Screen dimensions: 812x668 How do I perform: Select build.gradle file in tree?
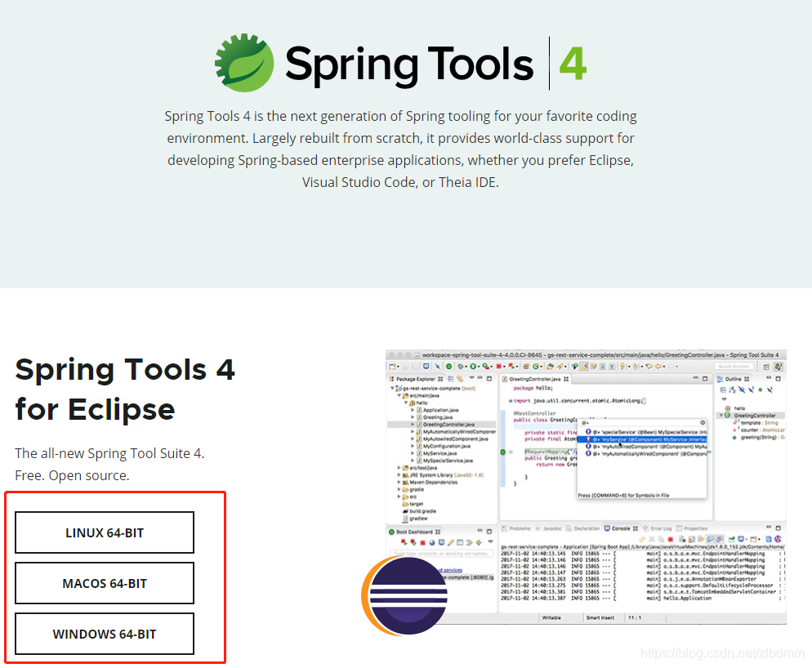419,511
